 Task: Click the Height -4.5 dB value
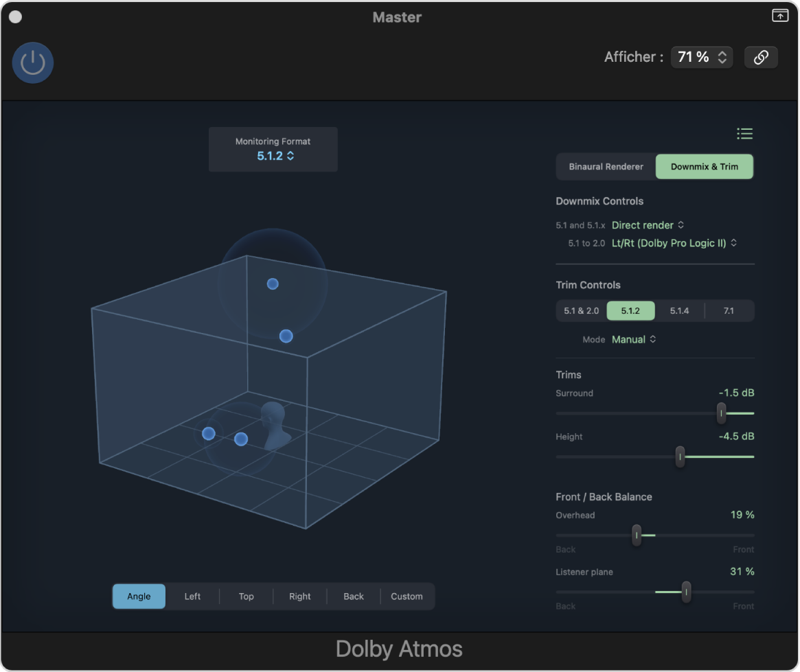point(736,436)
